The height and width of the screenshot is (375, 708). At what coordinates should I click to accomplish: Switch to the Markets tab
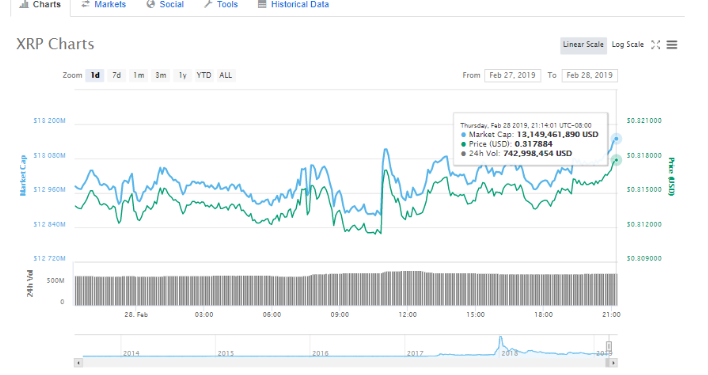click(x=103, y=5)
